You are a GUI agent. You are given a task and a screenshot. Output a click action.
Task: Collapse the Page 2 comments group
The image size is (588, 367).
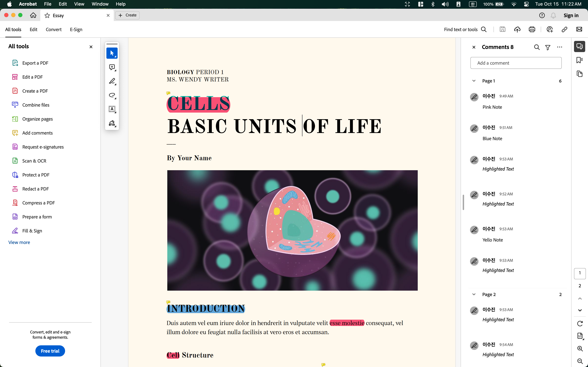click(474, 294)
